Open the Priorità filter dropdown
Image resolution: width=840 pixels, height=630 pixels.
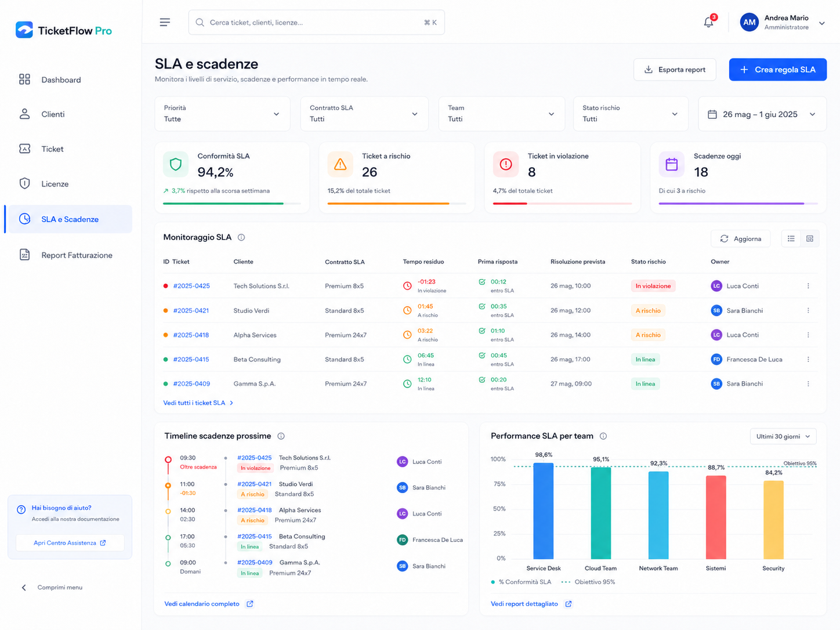point(222,114)
